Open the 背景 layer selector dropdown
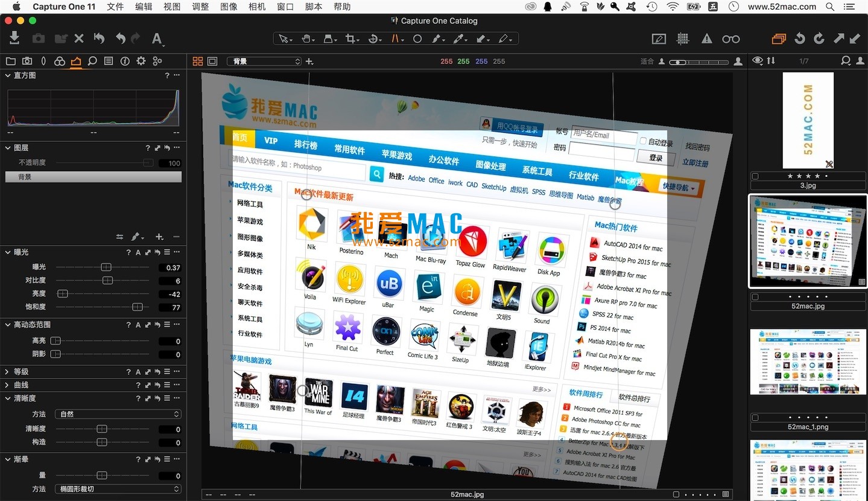The width and height of the screenshot is (868, 501). coord(264,62)
